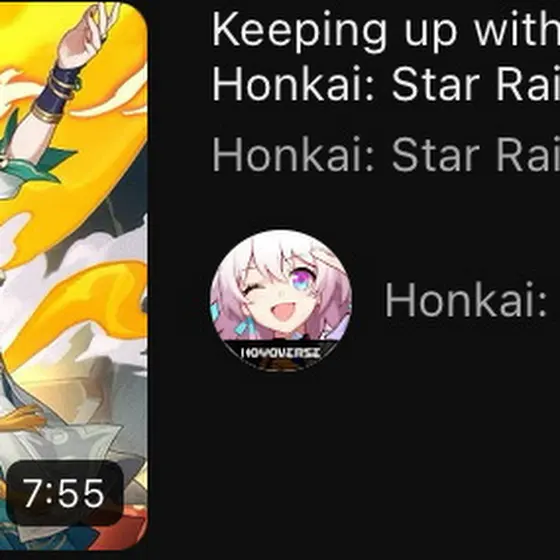Open the "Keeping up with" video title
Screen dimensions: 560x560
[386, 57]
